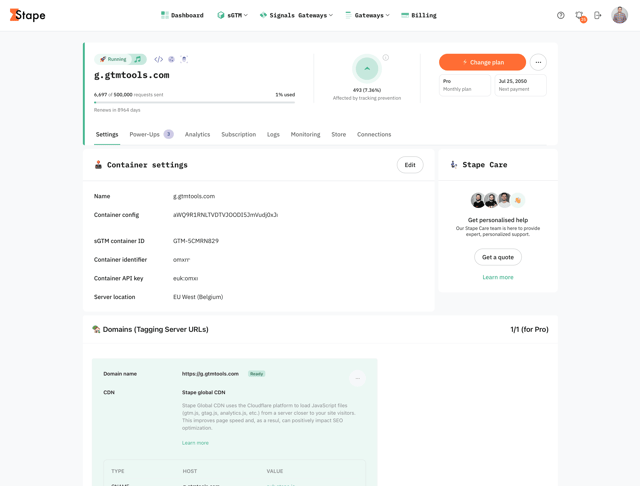
Task: Click the orange Change plan button
Action: (x=482, y=62)
